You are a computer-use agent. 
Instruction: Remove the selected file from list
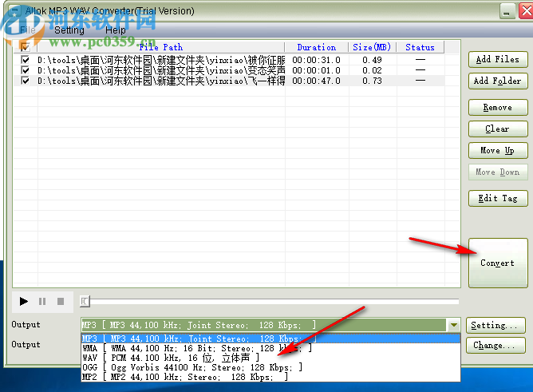tap(498, 108)
